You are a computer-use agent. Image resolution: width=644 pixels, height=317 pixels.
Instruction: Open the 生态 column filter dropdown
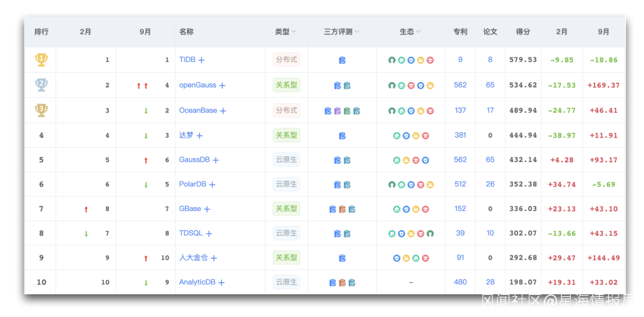[418, 32]
